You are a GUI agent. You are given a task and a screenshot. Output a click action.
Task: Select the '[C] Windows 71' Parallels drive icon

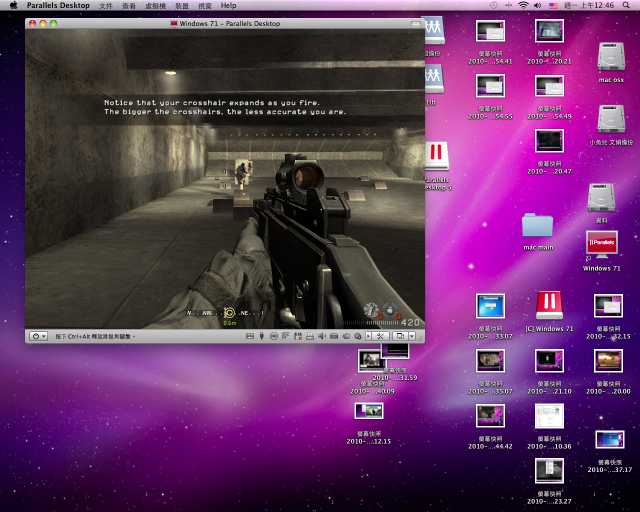tap(549, 305)
